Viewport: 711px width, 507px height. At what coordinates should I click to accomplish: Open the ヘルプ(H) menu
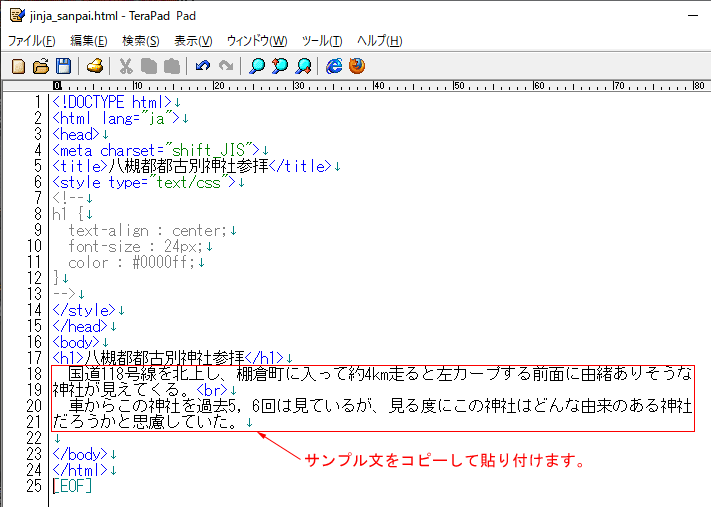pos(380,41)
